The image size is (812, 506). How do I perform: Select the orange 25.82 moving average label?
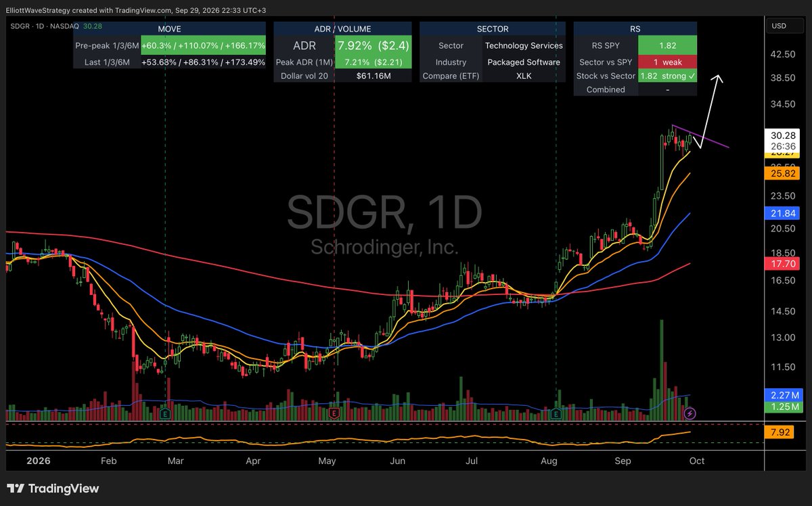click(x=783, y=175)
